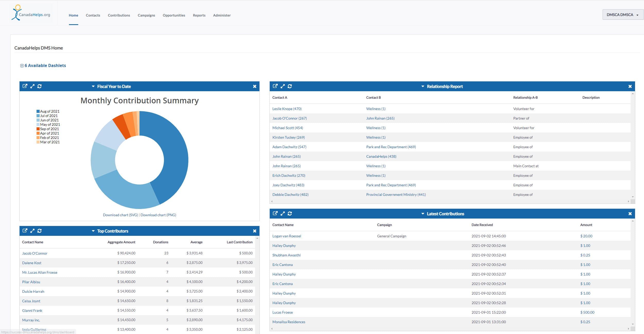The image size is (644, 334).
Task: Click the Aug of 2021 legend swatch
Action: (38, 111)
